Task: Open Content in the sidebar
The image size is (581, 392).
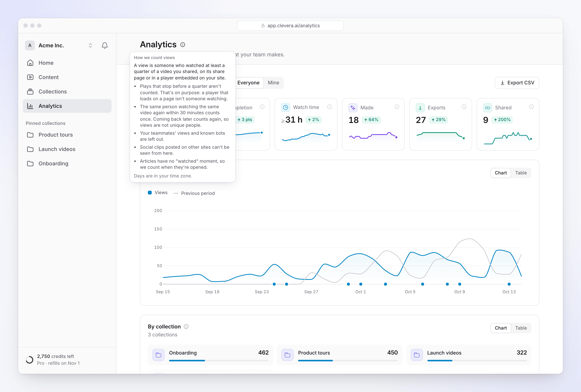Action: coord(67,77)
